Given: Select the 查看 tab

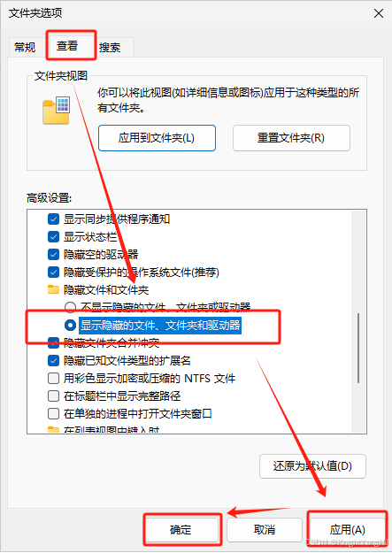Looking at the screenshot, I should 67,45.
